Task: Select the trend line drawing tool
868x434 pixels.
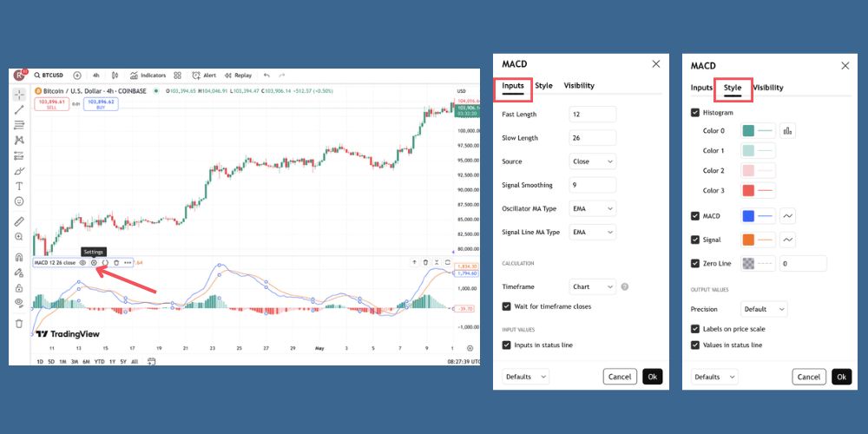Action: click(19, 109)
